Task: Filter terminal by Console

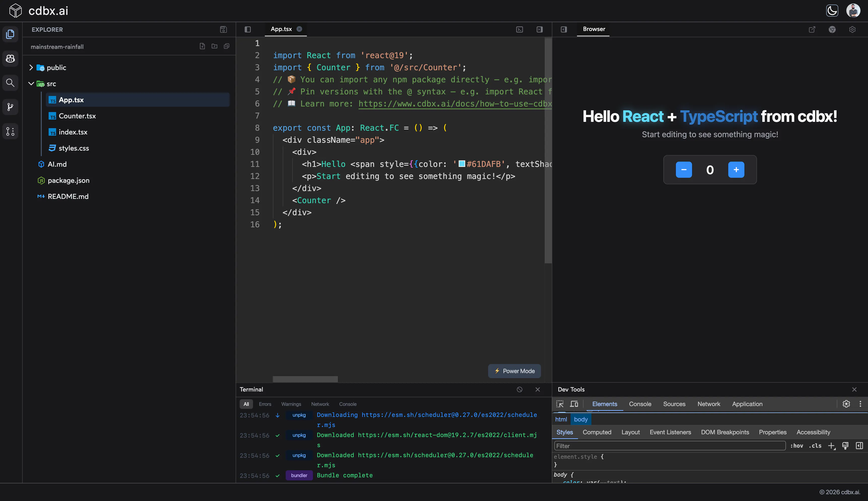Action: (348, 404)
